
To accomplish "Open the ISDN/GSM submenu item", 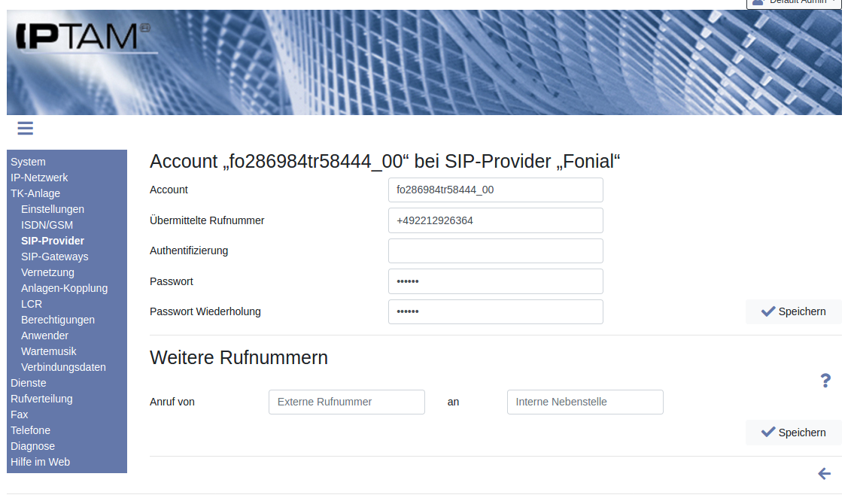I will (47, 225).
